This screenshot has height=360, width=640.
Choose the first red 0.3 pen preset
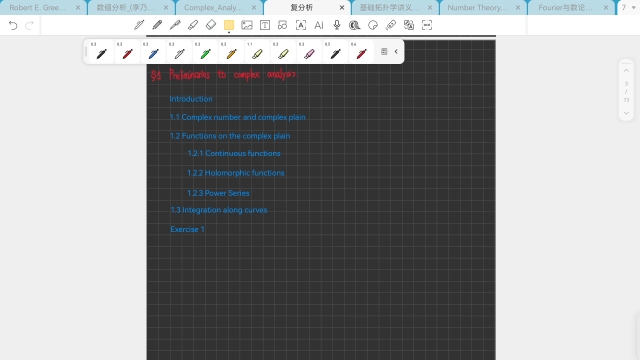click(127, 51)
